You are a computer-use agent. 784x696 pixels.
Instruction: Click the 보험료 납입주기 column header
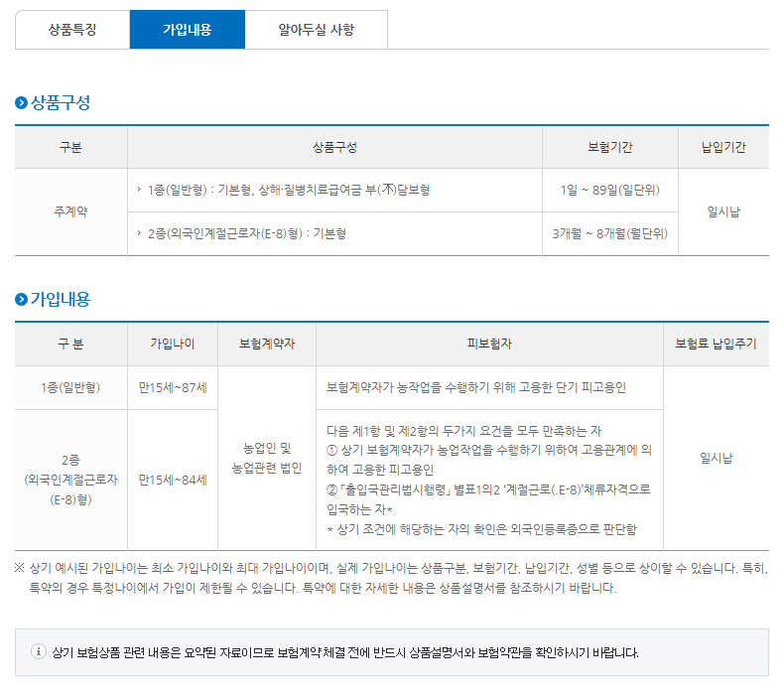point(716,344)
